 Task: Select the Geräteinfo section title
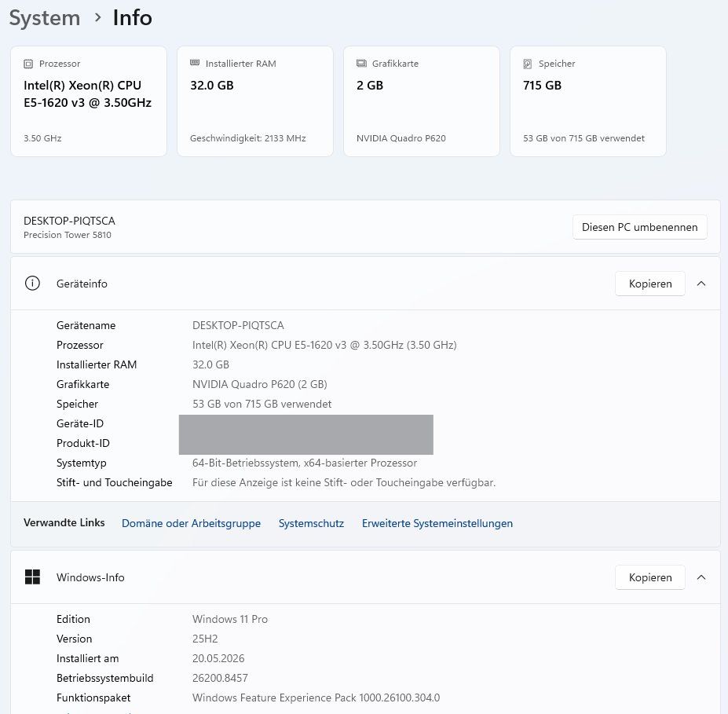click(82, 284)
